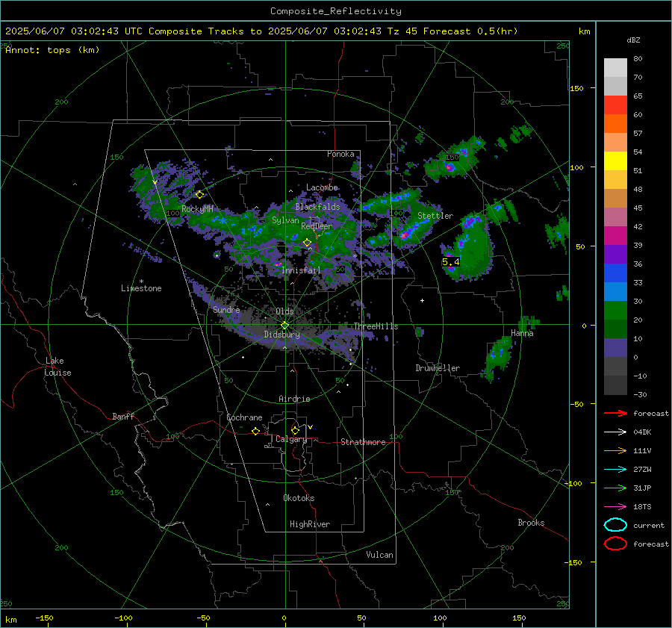Click the orange 111V track arrow
The image size is (672, 628).
tap(615, 450)
